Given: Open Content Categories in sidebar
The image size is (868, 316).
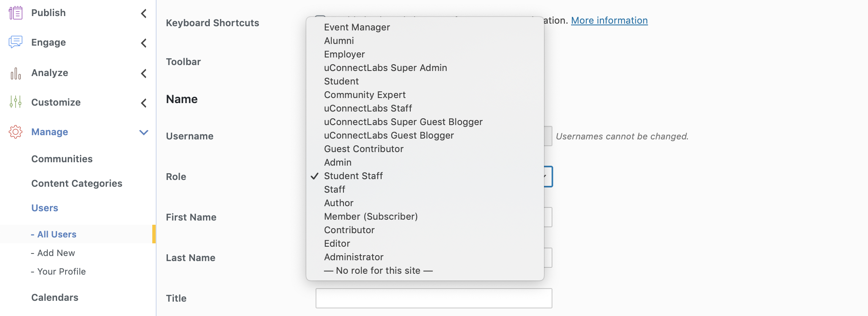Looking at the screenshot, I should point(77,183).
